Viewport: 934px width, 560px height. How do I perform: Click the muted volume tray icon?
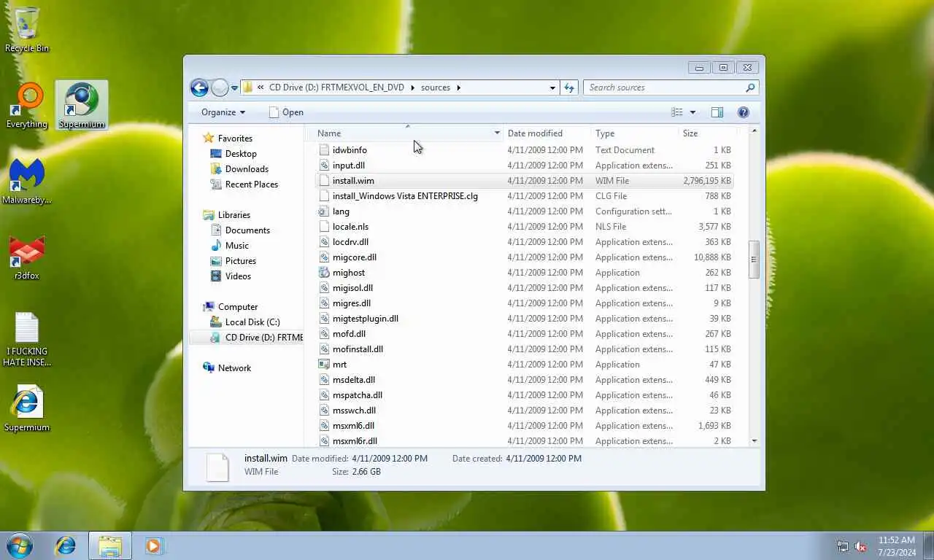(x=860, y=546)
